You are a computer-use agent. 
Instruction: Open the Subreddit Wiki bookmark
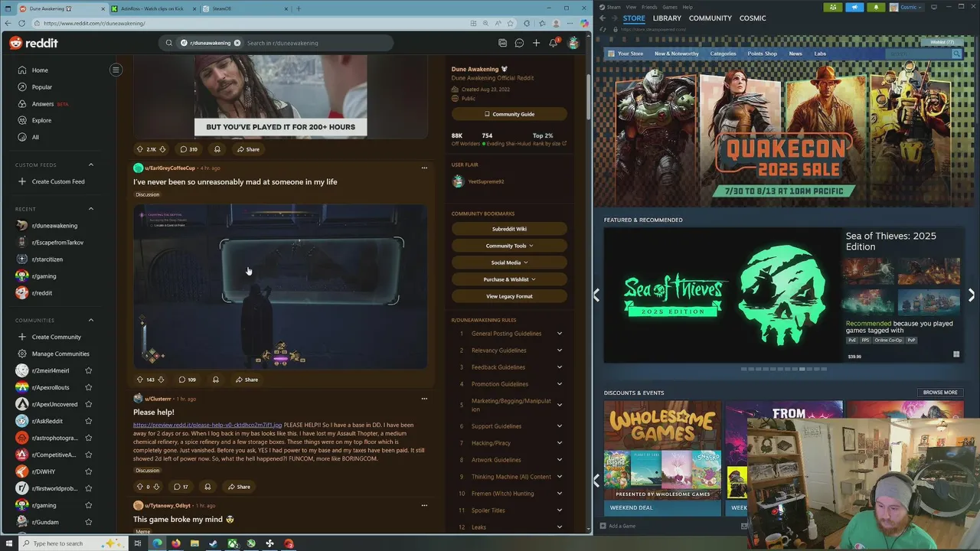pos(509,229)
